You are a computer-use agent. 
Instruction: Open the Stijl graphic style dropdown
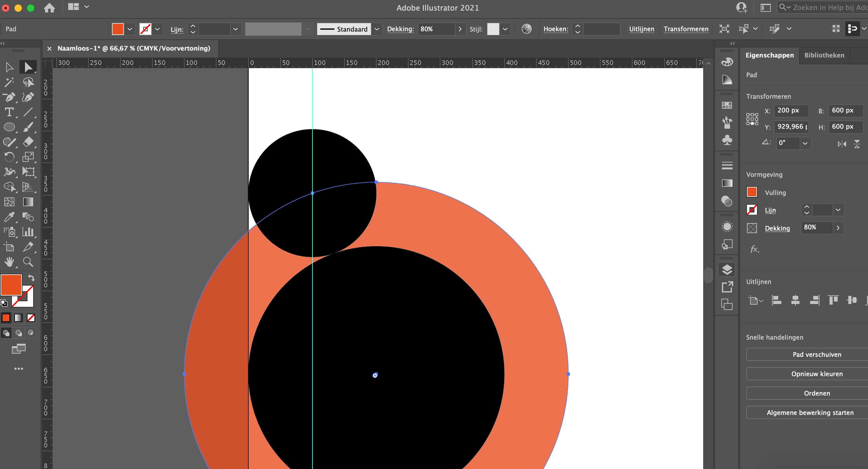505,29
